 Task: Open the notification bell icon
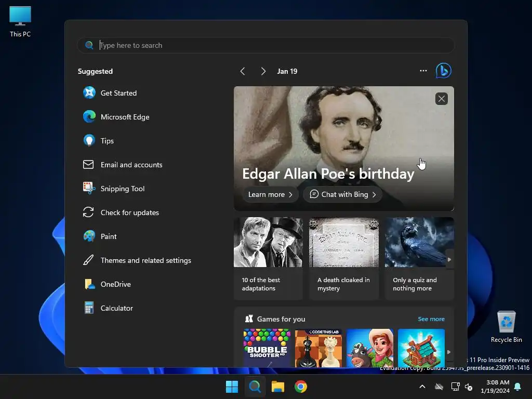point(518,387)
